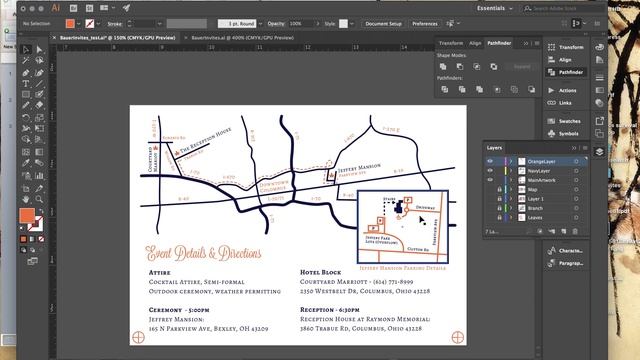Screen dimensions: 640x360
Task: Click the Exclude shape mode icon
Action: [x=493, y=67]
